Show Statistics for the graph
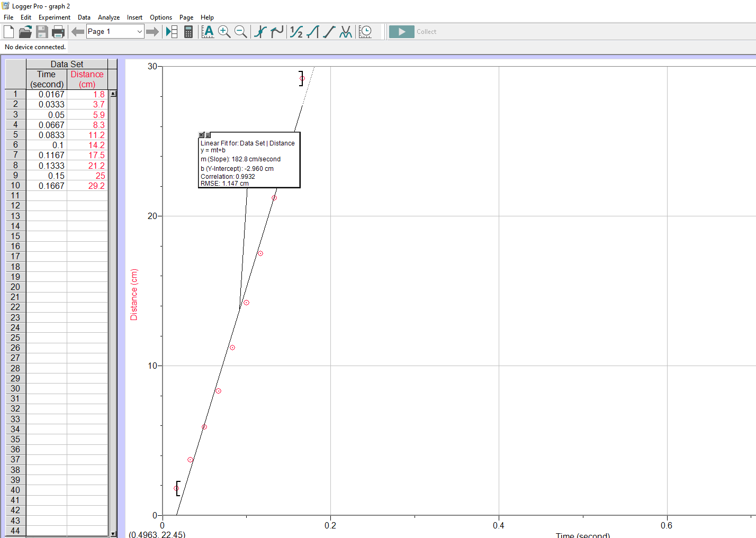 [x=296, y=32]
